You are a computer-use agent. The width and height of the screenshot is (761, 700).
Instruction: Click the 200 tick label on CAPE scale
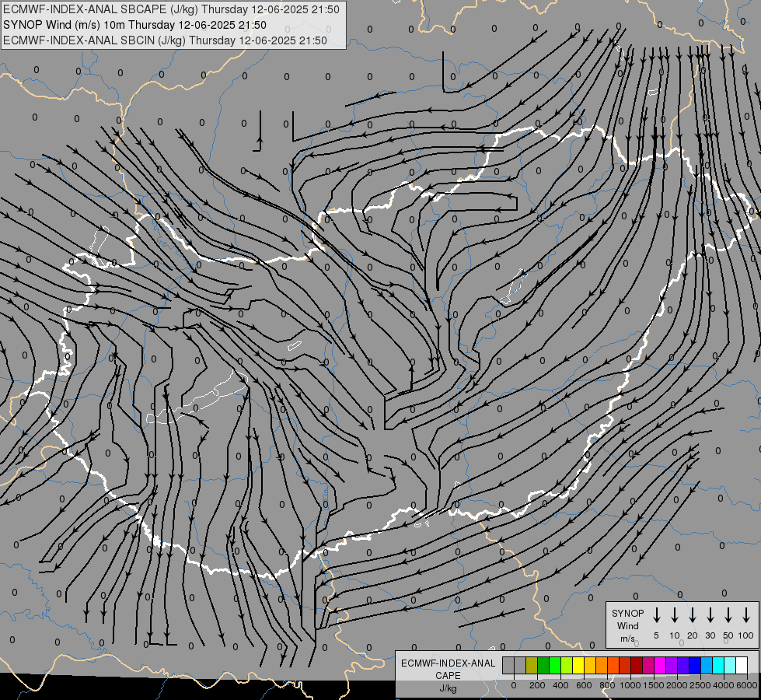coord(537,685)
